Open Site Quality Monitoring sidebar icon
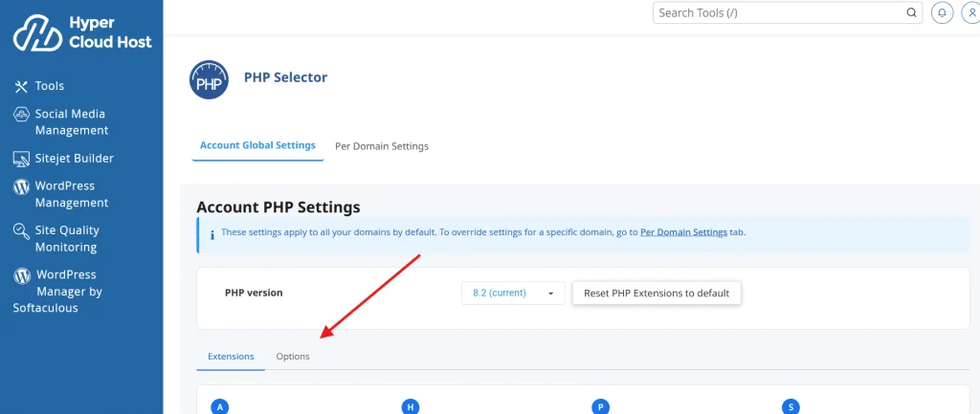The image size is (980, 414). (x=21, y=231)
